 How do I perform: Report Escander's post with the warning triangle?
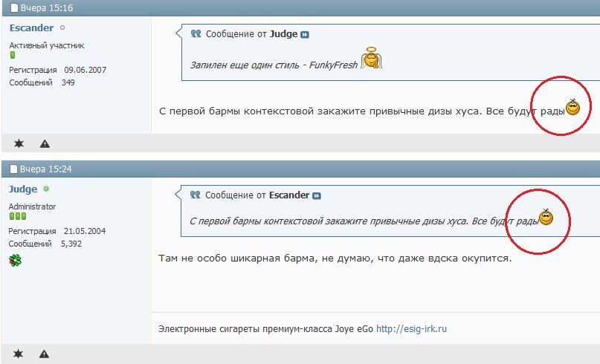[x=45, y=144]
